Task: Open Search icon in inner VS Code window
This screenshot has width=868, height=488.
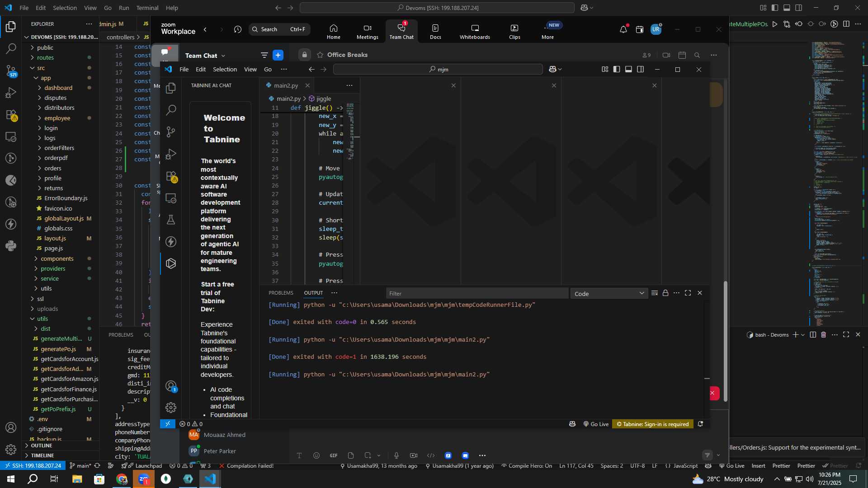Action: point(171,110)
